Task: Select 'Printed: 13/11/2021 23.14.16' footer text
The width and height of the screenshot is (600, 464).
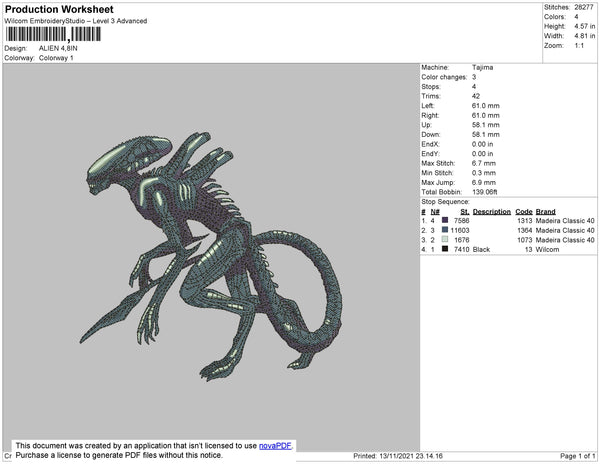Action: [398, 456]
